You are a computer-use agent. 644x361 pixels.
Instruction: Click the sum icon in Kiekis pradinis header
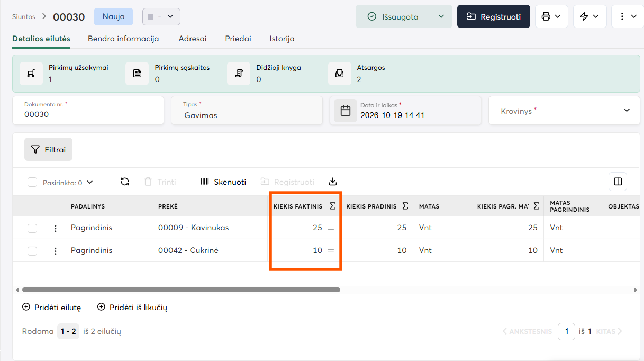(405, 206)
